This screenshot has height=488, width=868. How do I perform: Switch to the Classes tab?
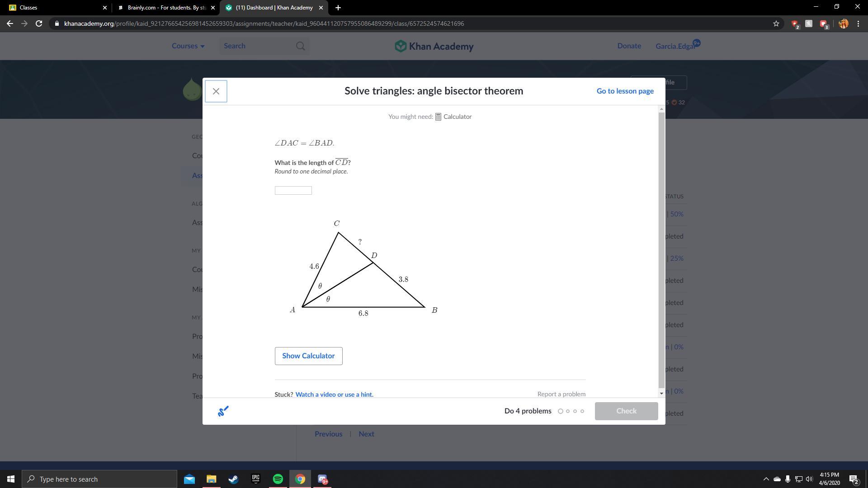pos(54,8)
